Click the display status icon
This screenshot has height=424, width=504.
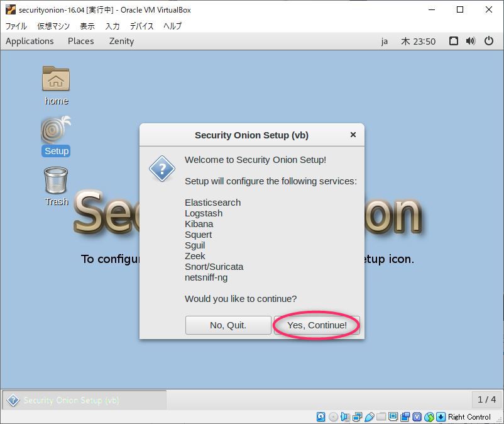[x=393, y=417]
